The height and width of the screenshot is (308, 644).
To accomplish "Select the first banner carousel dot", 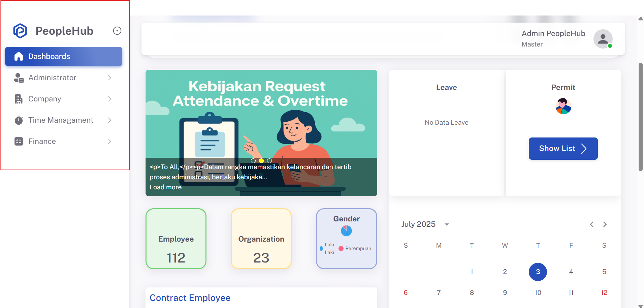I will tap(253, 161).
